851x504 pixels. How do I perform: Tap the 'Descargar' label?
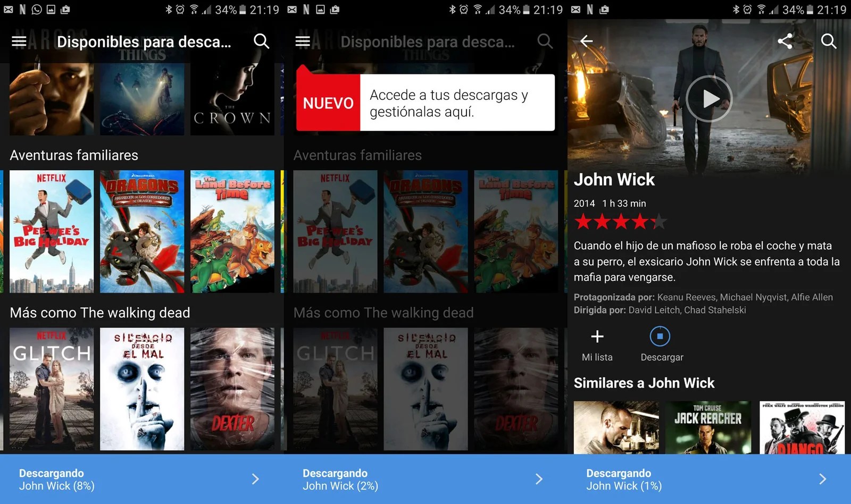point(662,357)
